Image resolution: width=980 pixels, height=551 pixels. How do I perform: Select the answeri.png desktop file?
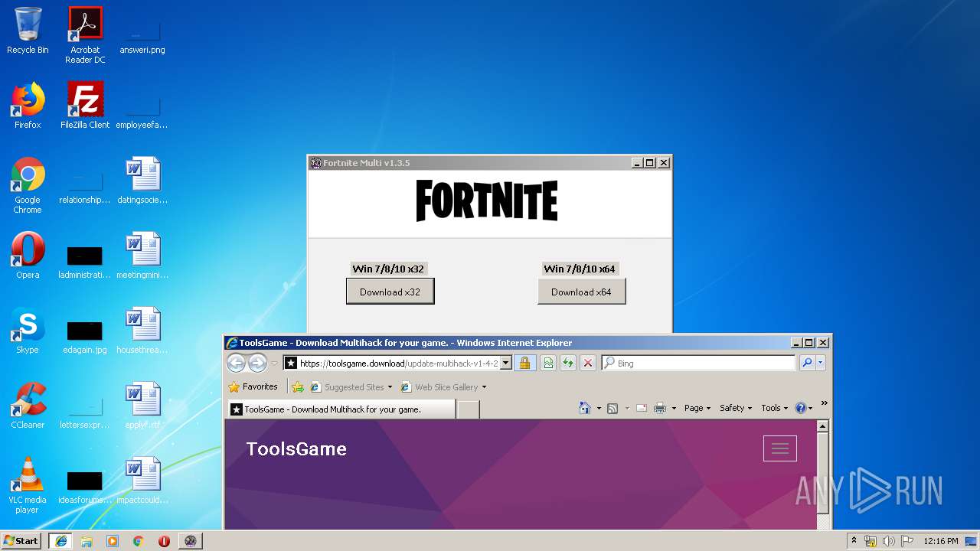coord(142,38)
